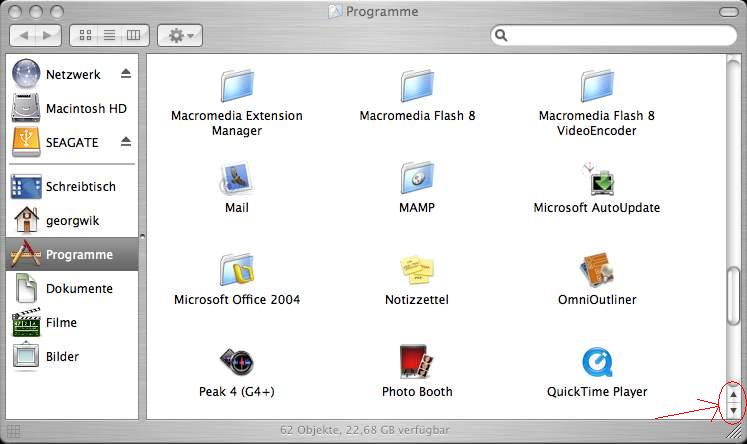Open the gear action menu
747x444 pixels.
tap(180, 35)
